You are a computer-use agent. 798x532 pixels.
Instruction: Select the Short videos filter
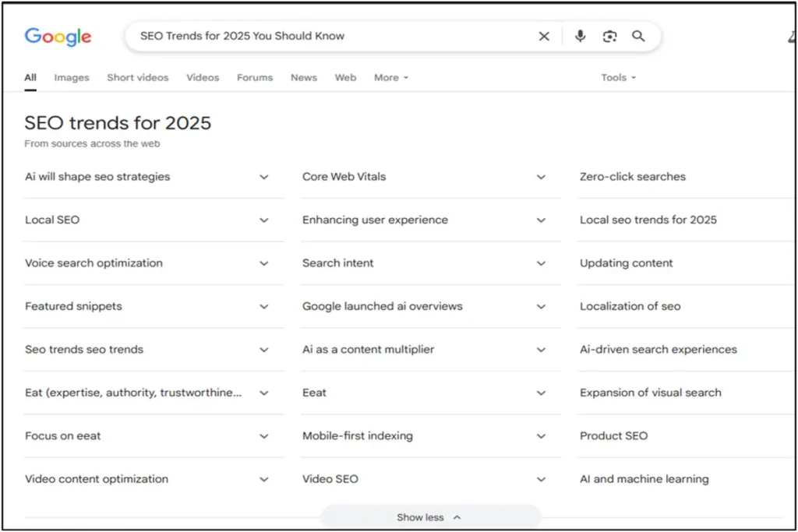coord(138,77)
